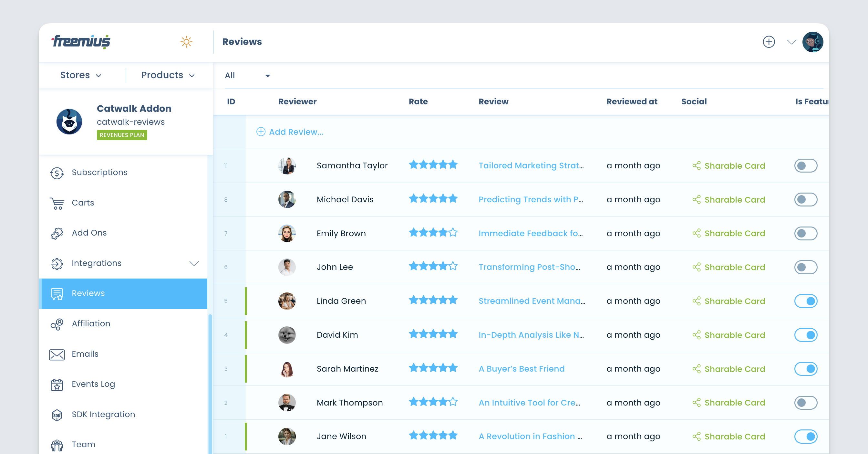Image resolution: width=868 pixels, height=454 pixels.
Task: Expand the Stores dropdown menu
Action: tap(80, 75)
